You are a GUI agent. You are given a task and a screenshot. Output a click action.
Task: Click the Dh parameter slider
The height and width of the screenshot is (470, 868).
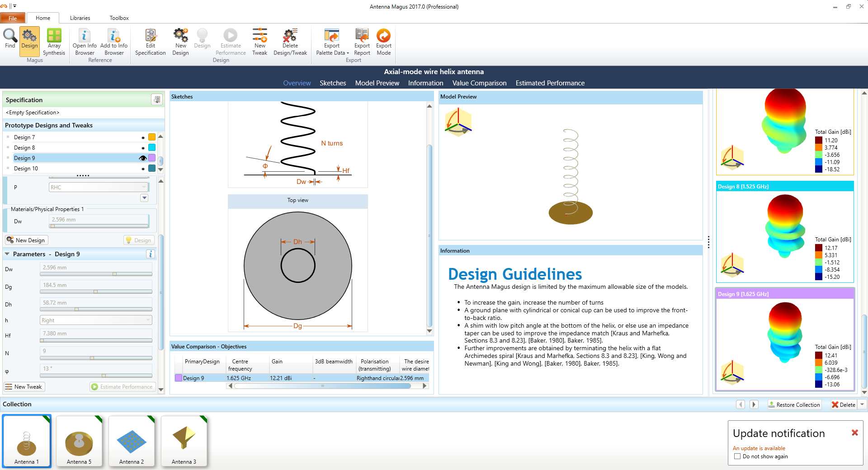click(x=96, y=310)
